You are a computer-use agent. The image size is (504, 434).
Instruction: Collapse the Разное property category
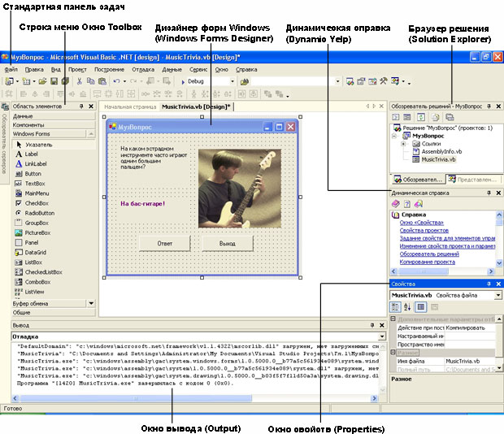393,353
